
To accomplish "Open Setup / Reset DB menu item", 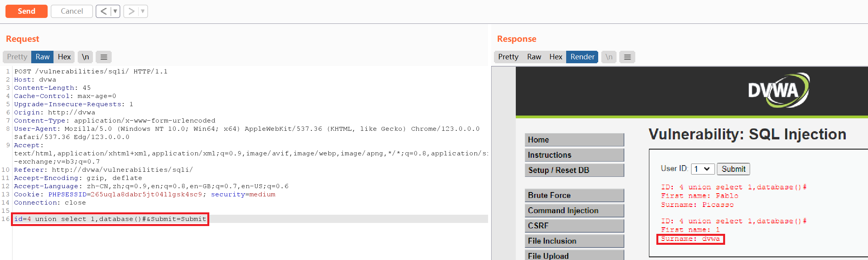I will click(574, 170).
